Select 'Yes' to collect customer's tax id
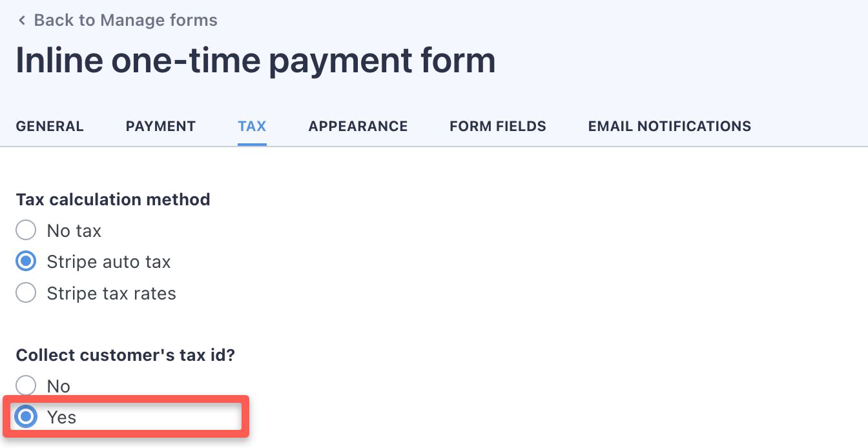Image resolution: width=868 pixels, height=448 pixels. click(x=25, y=416)
